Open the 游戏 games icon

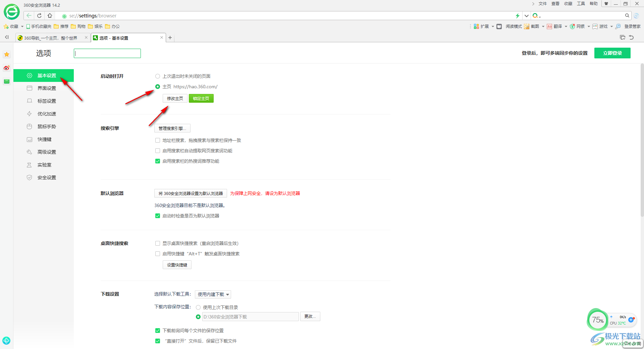[595, 26]
